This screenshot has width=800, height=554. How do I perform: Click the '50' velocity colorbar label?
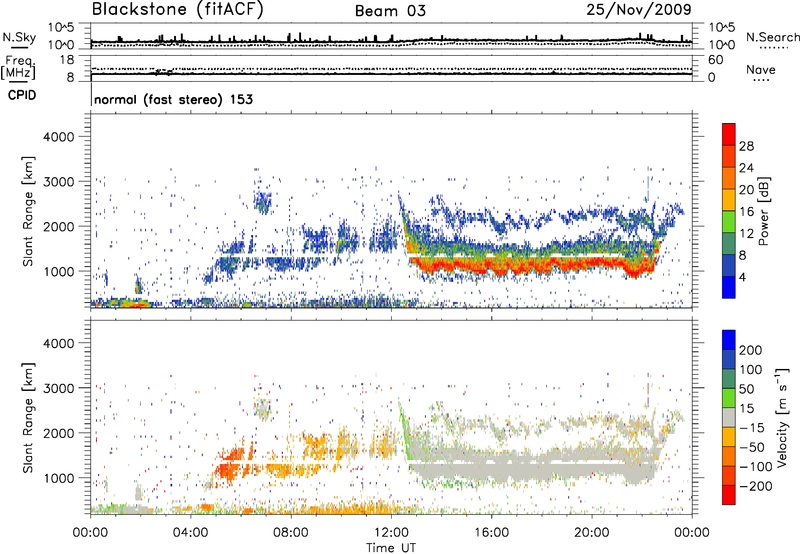[746, 389]
